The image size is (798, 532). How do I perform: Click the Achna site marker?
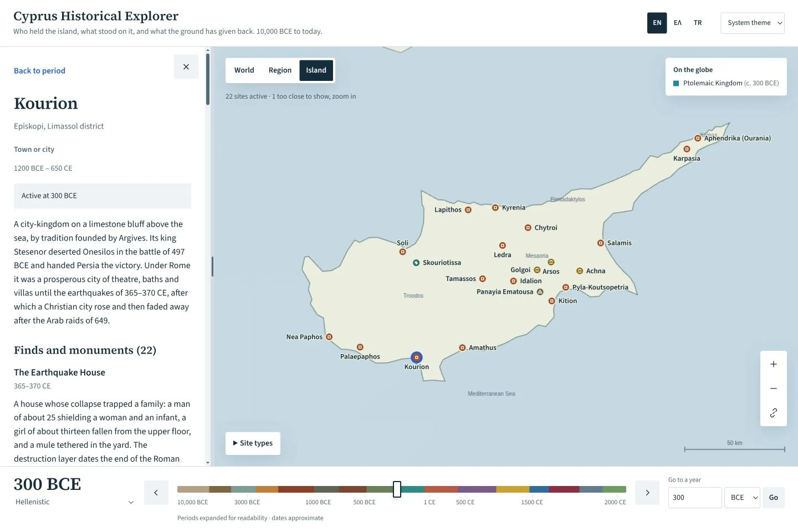point(580,271)
